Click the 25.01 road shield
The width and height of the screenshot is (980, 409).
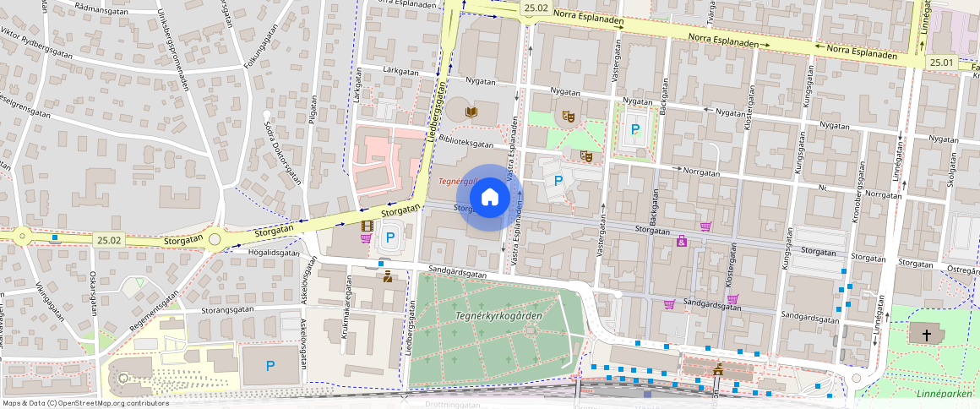pyautogui.click(x=940, y=62)
